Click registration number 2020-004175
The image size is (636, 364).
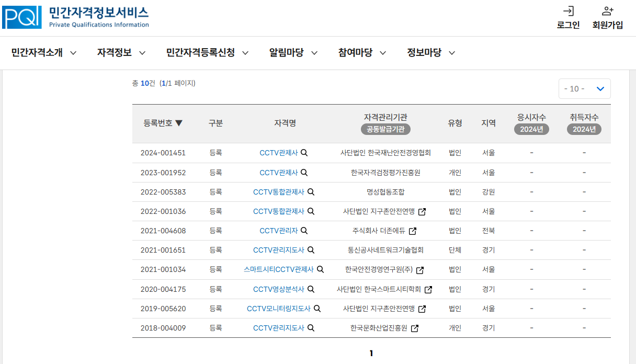pos(163,289)
